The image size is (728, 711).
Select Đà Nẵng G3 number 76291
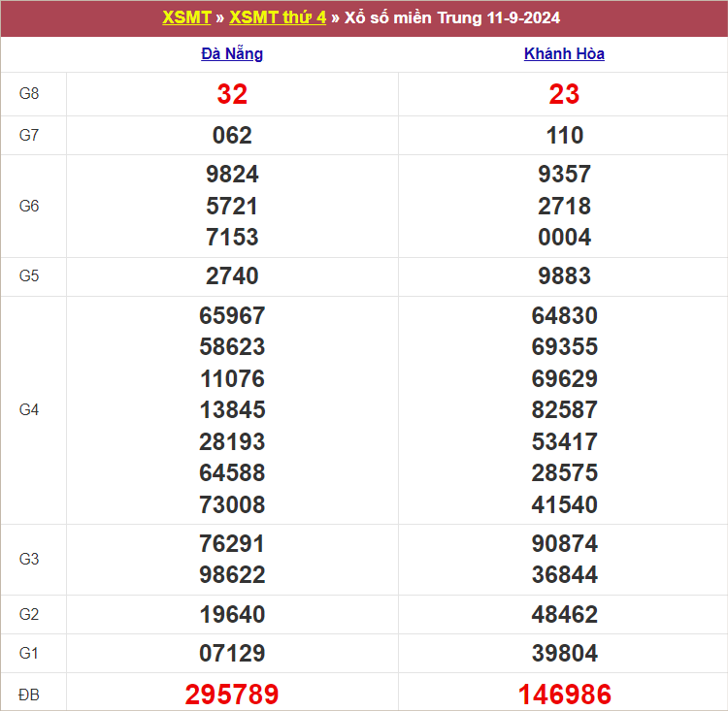click(x=232, y=543)
